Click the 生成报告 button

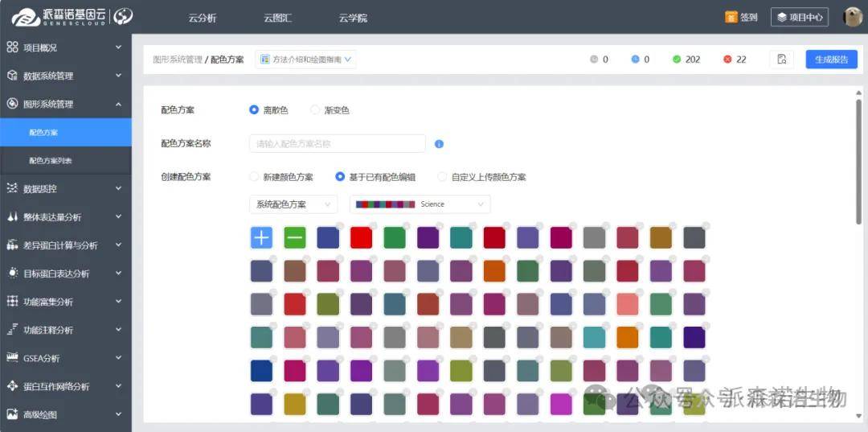[x=831, y=60]
